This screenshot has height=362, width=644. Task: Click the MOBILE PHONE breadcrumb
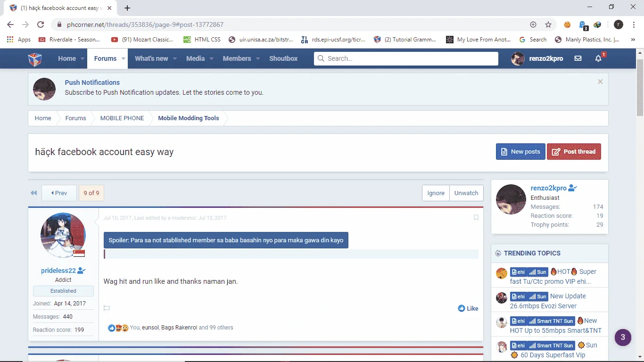[122, 118]
